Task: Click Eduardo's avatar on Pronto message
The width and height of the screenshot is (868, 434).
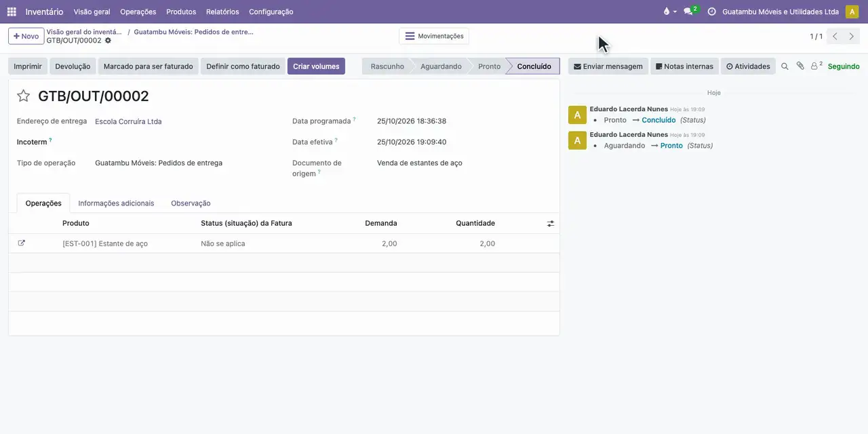Action: pyautogui.click(x=577, y=140)
